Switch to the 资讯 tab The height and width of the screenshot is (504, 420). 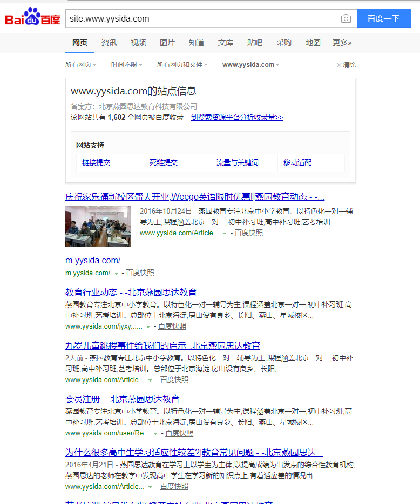click(x=109, y=43)
